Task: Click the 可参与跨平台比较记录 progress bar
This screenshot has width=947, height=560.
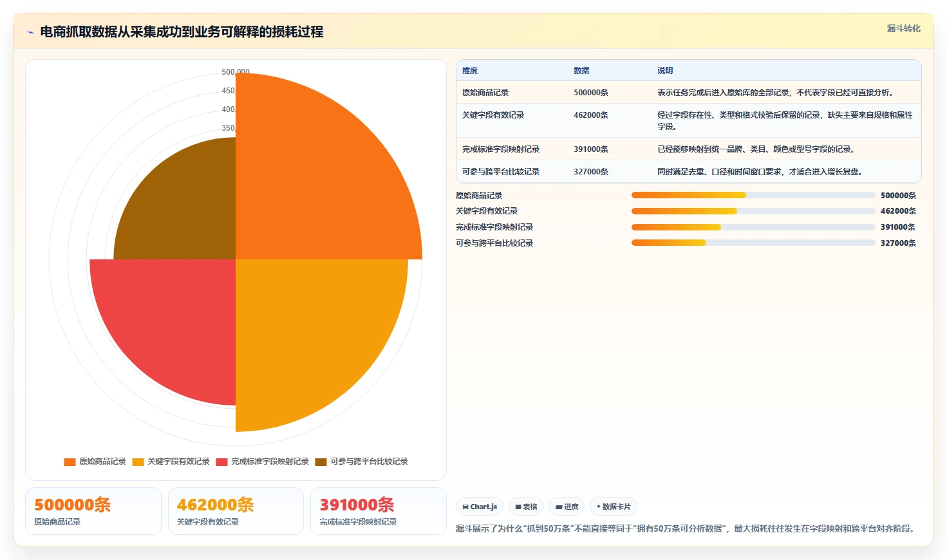Action: (x=753, y=243)
